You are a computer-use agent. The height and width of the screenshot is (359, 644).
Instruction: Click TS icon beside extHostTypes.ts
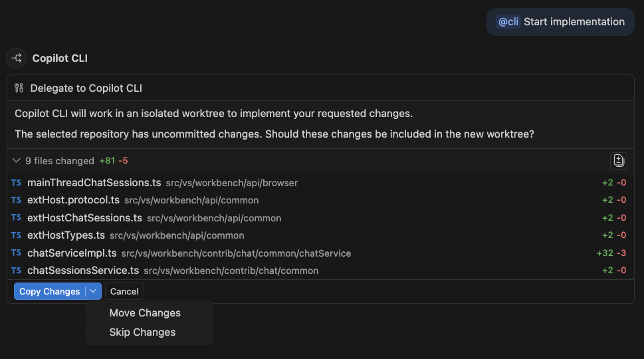pos(16,235)
